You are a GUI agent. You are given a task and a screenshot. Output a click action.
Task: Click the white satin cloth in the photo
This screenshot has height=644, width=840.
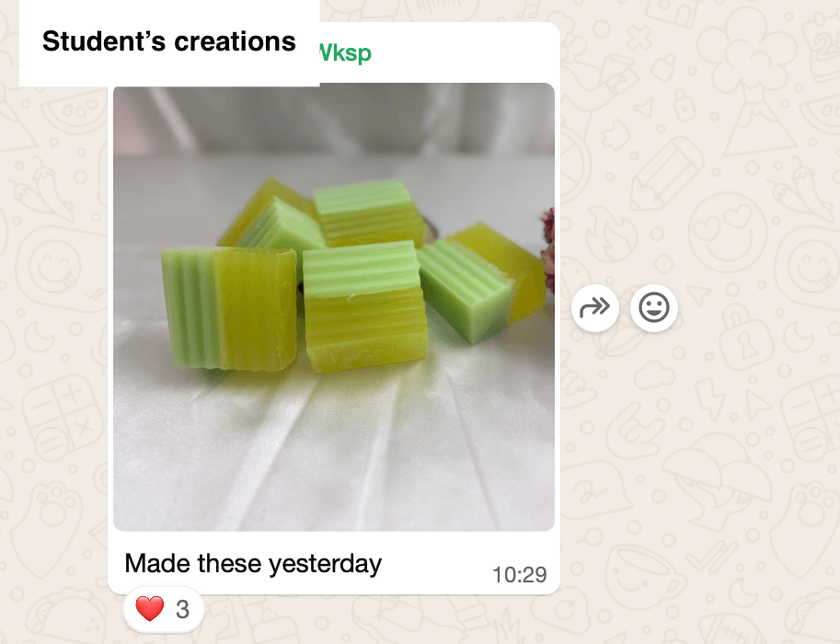pyautogui.click(x=334, y=450)
